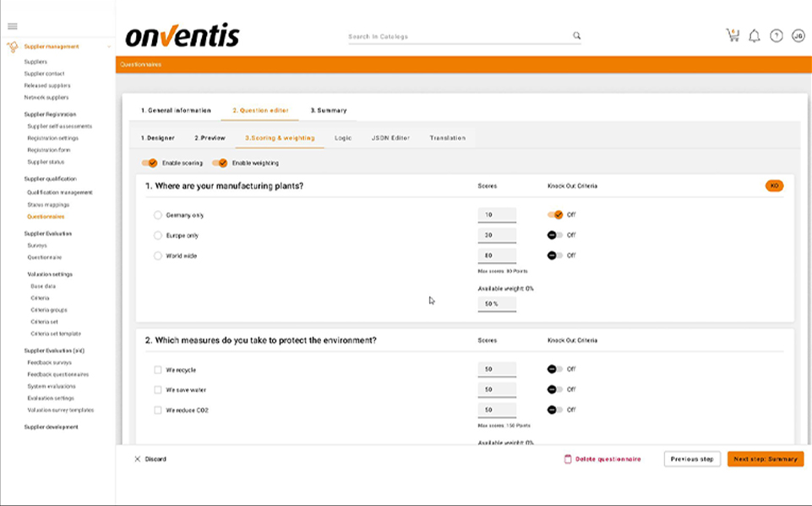
Task: Click Delete questionnaire
Action: tap(602, 460)
